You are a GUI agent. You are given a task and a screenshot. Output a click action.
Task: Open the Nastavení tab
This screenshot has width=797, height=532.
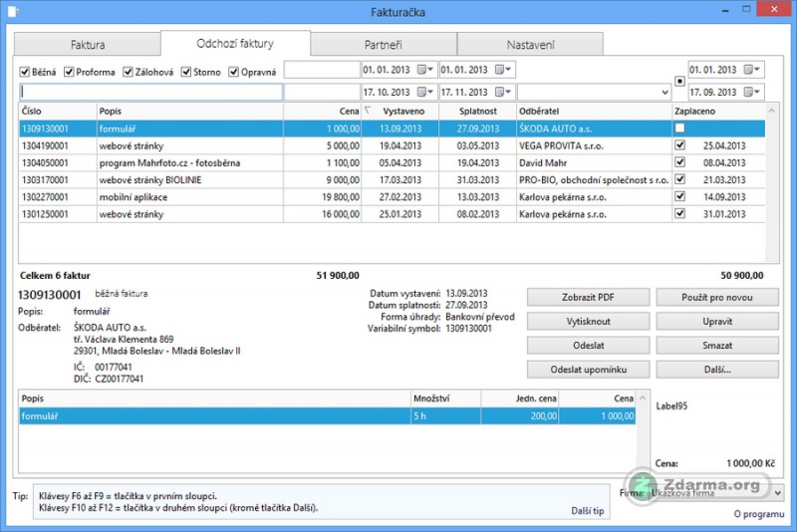click(x=530, y=45)
